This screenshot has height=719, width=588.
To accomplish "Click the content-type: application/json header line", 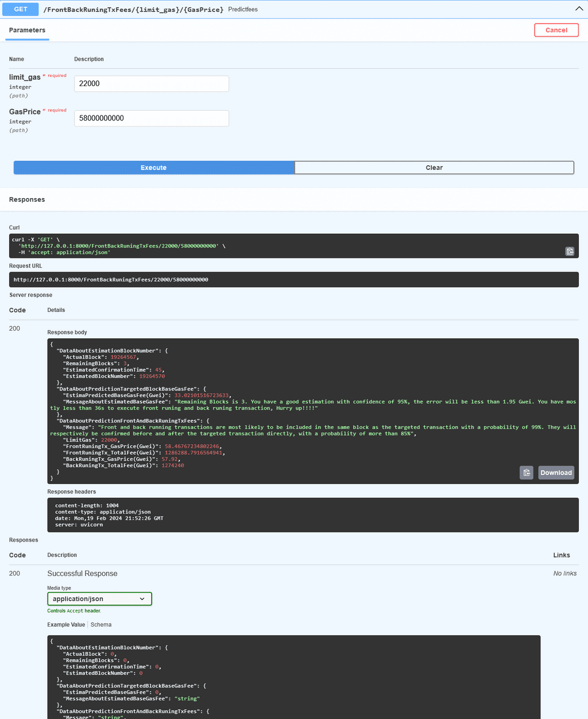I will tap(103, 512).
